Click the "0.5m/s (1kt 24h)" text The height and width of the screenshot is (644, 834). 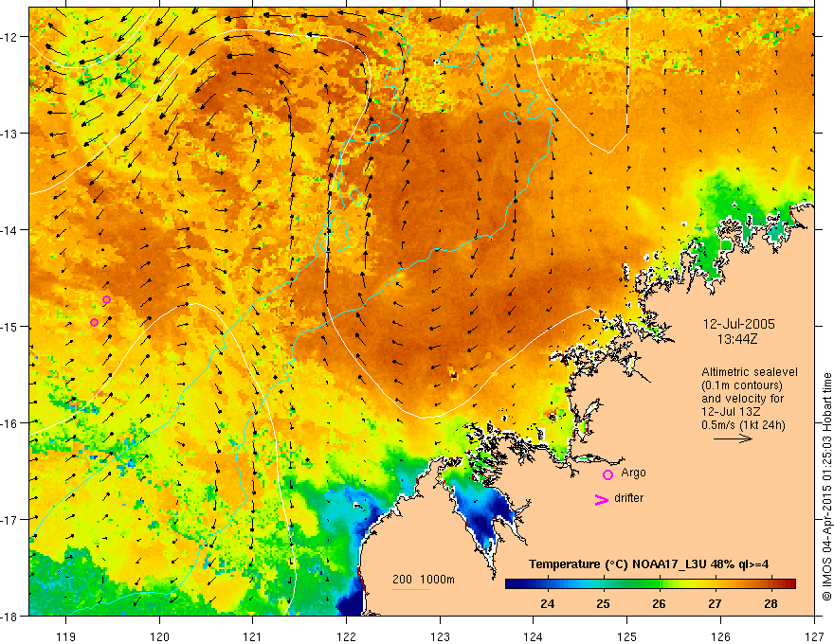click(x=743, y=424)
